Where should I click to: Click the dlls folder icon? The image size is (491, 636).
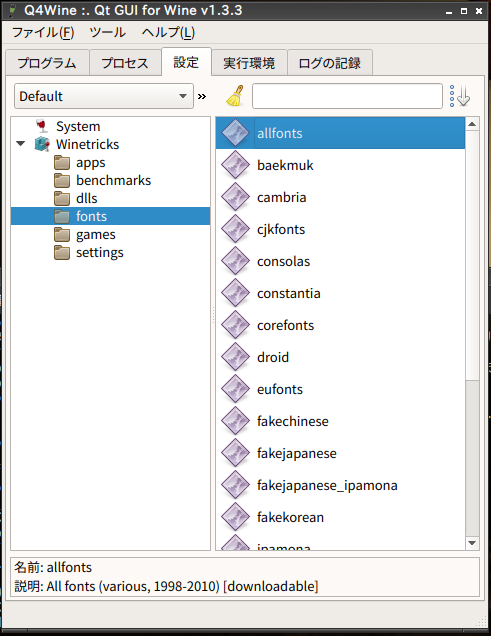tap(62, 198)
